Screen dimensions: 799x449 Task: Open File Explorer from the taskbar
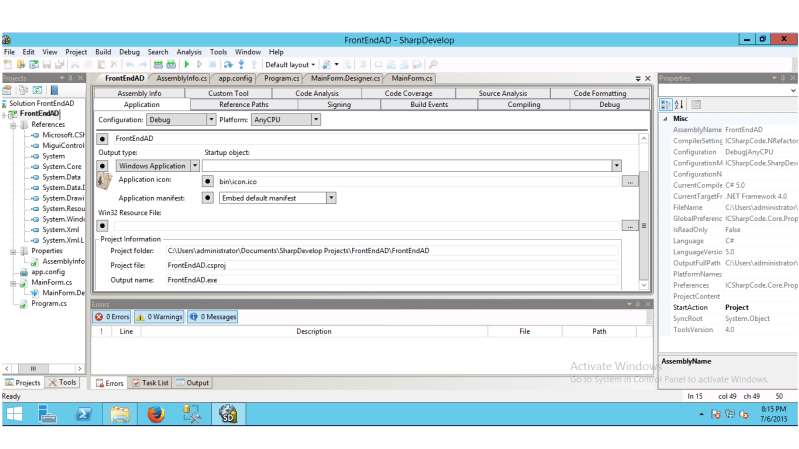[x=120, y=414]
